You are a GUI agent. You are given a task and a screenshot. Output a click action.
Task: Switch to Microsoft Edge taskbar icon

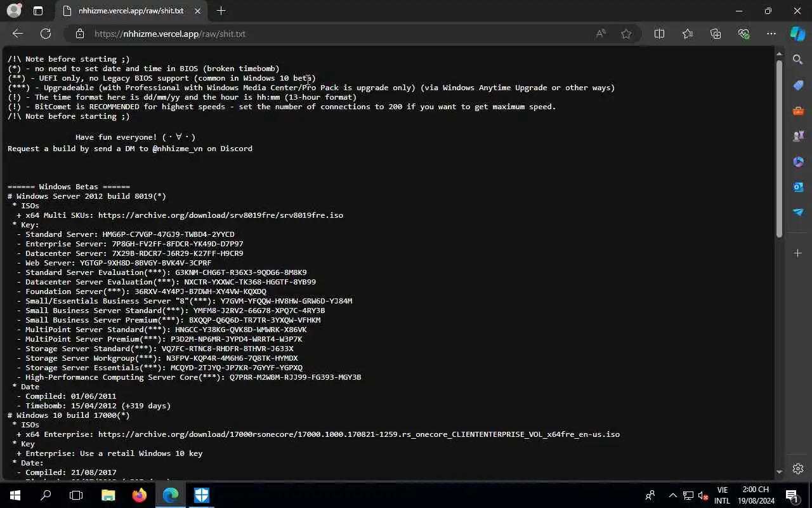click(170, 495)
